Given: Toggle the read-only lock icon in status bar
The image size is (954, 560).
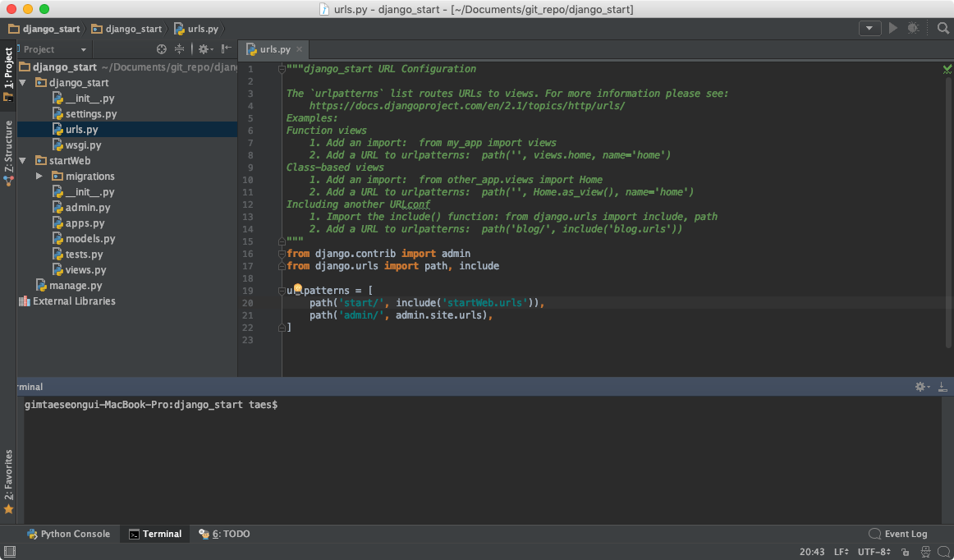Looking at the screenshot, I should (905, 552).
